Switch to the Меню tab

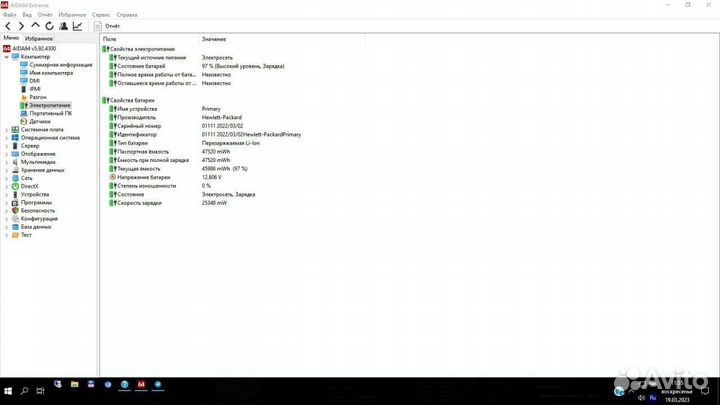click(11, 38)
